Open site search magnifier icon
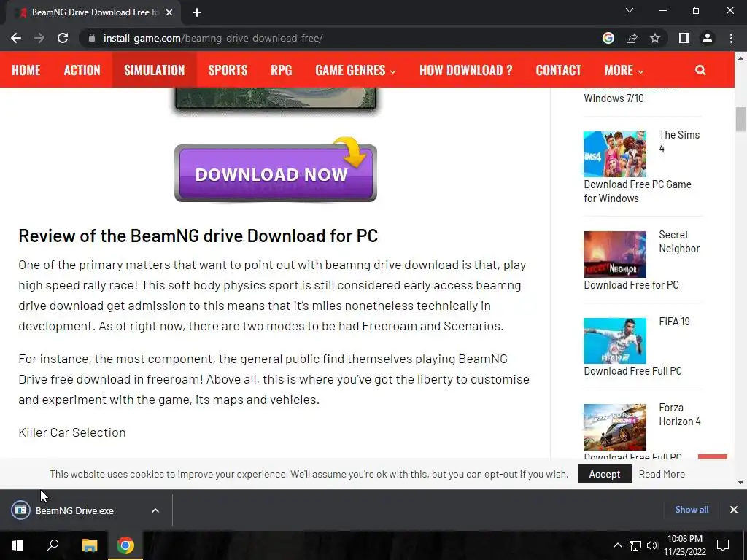This screenshot has height=560, width=747. (x=700, y=70)
